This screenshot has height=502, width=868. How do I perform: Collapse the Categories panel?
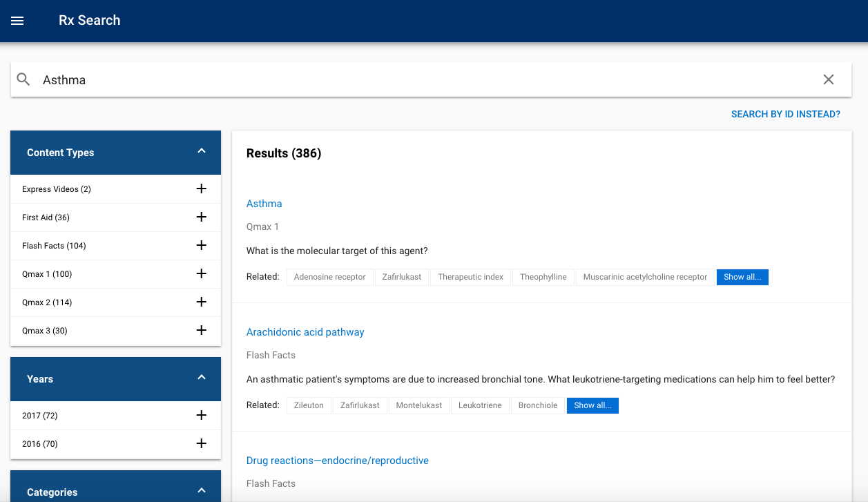pos(202,491)
